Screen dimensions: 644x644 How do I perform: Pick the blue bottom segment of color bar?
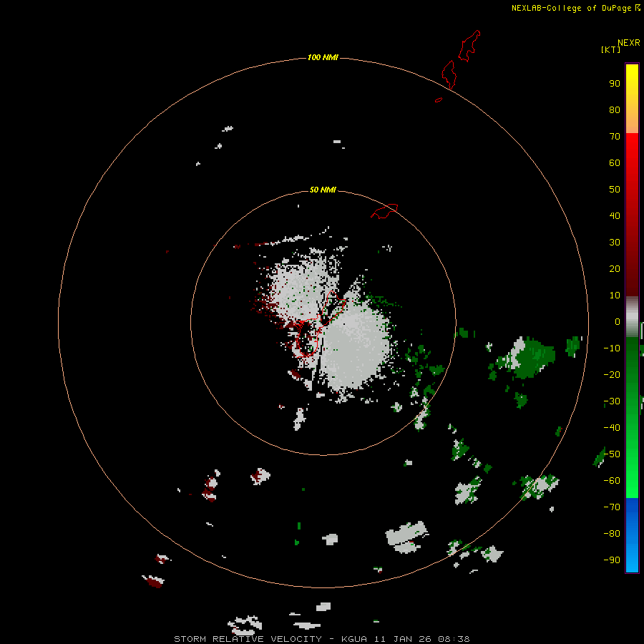click(632, 535)
